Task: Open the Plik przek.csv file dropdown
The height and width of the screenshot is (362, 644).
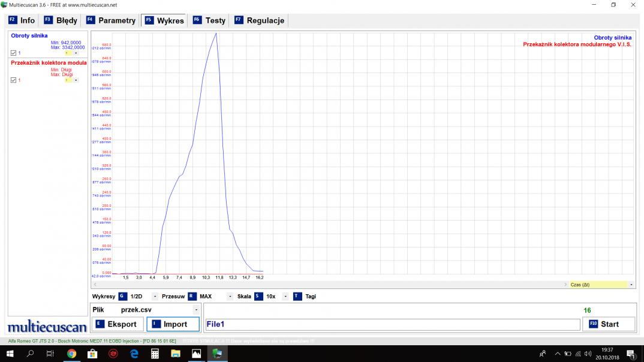Action: [x=195, y=310]
